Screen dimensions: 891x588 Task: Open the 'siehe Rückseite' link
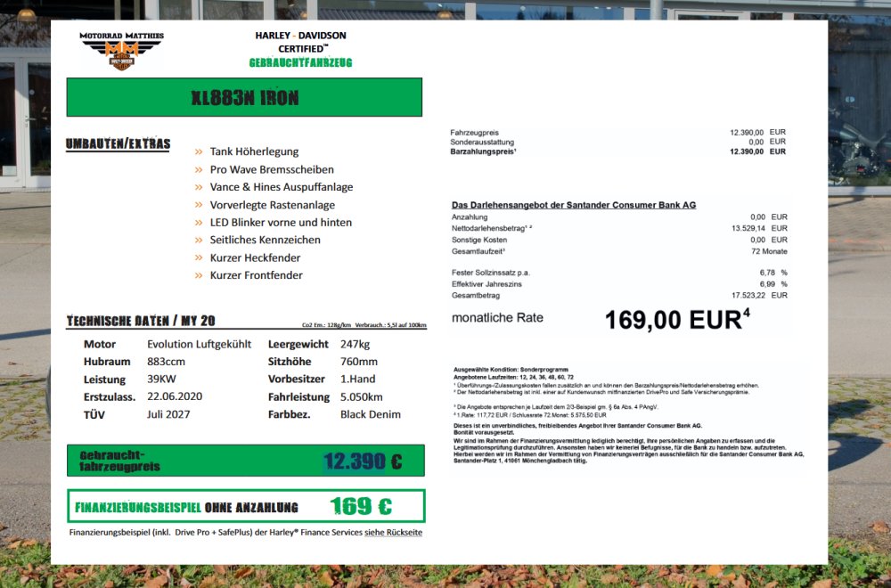click(x=393, y=532)
